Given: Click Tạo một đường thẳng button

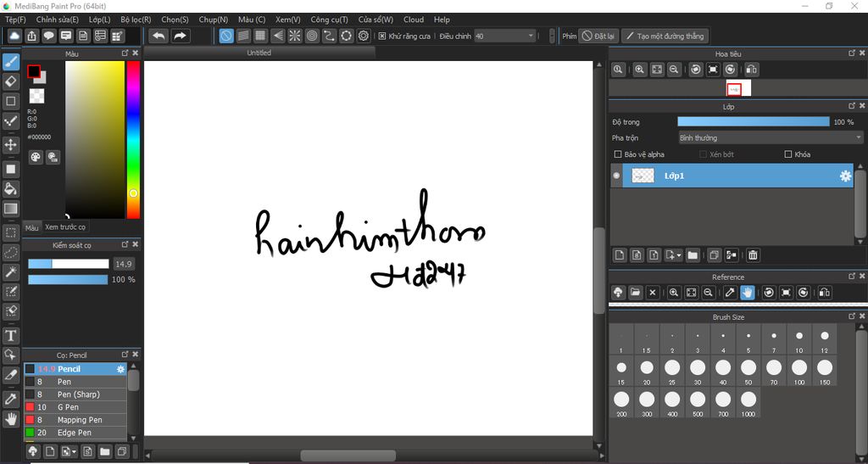Looking at the screenshot, I should click(665, 36).
